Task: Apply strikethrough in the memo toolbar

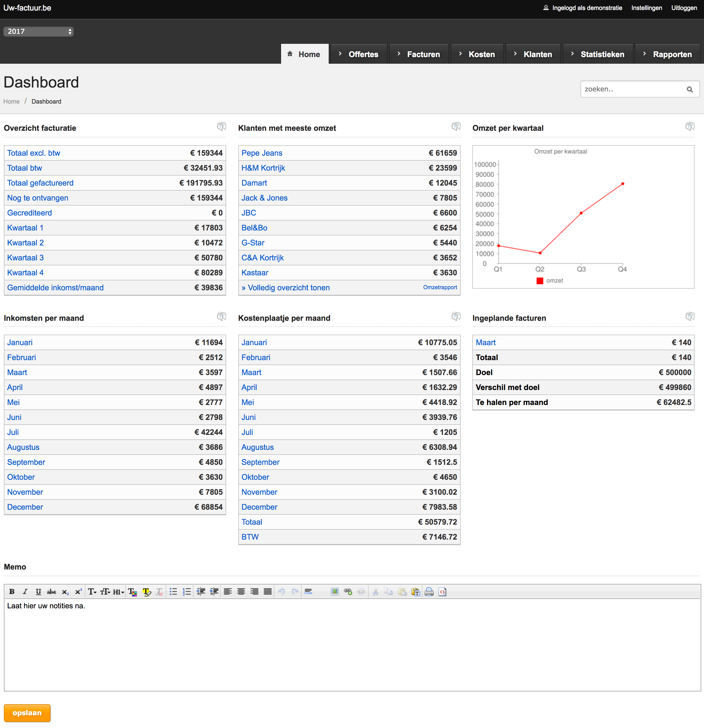Action: (x=52, y=592)
